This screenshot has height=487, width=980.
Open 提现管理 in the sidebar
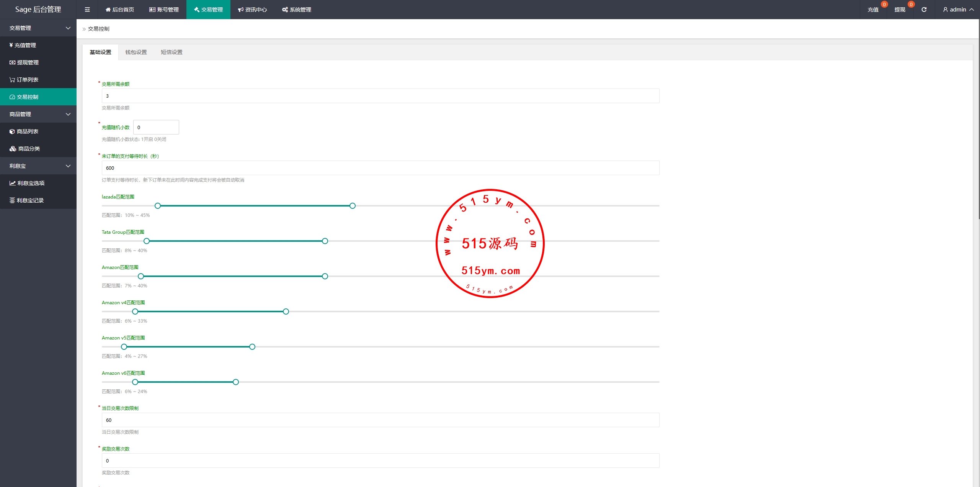[28, 62]
